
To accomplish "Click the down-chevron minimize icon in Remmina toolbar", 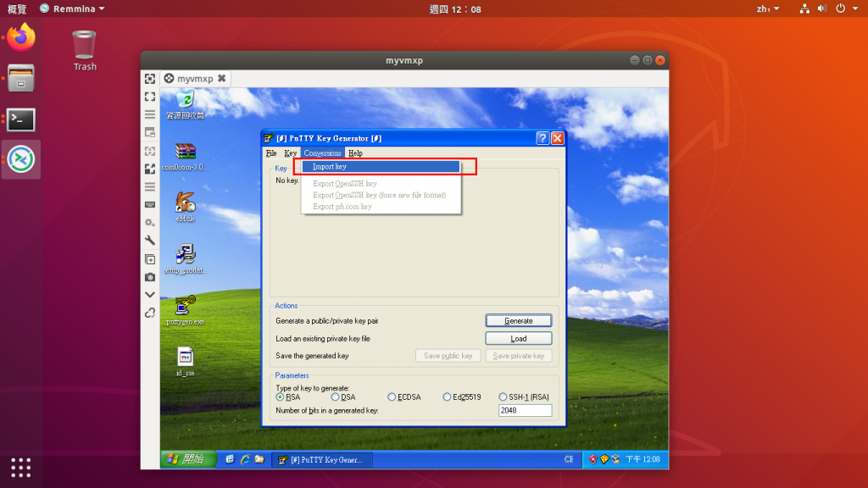I will pyautogui.click(x=150, y=295).
